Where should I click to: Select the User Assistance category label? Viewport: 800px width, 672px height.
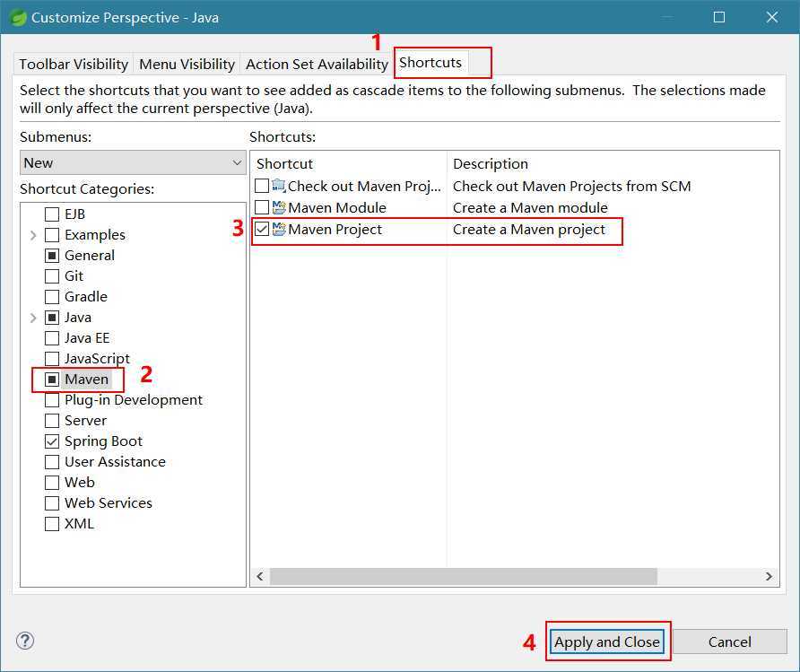click(x=115, y=462)
